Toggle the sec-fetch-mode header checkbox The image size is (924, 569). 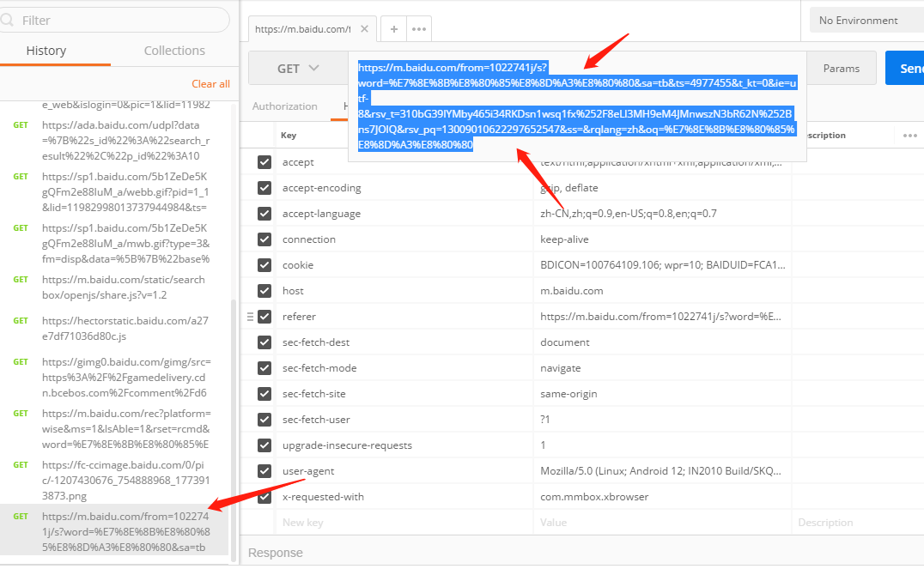264,368
